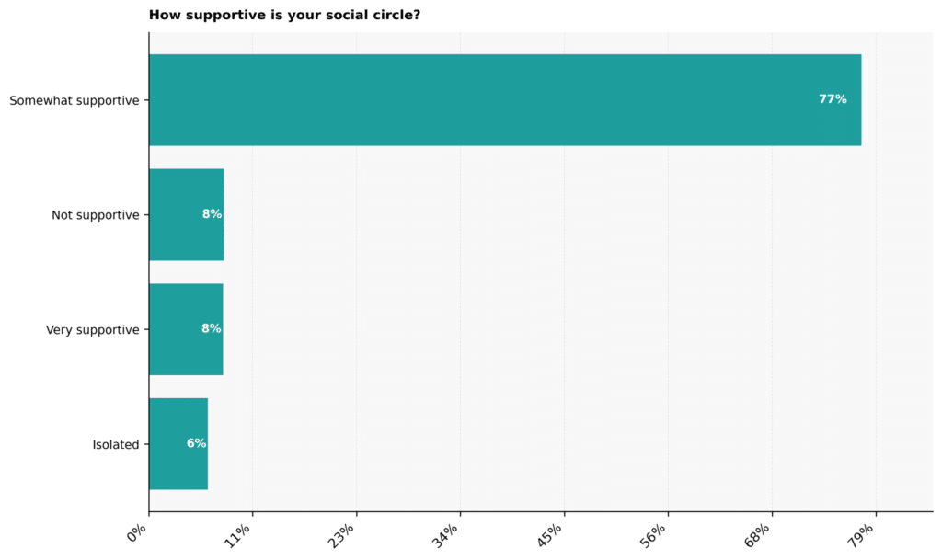The image size is (942, 560).
Task: Click the 68% x-axis tick label
Action: pos(757,535)
